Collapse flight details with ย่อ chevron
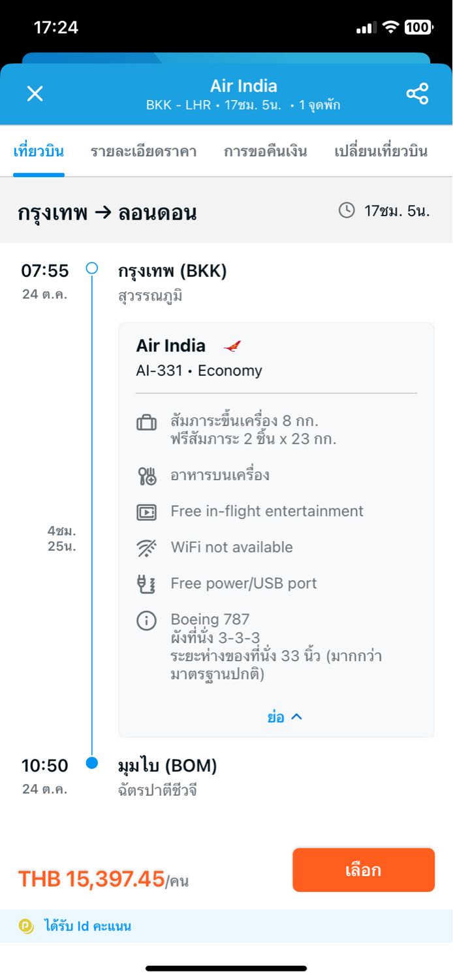The height and width of the screenshot is (980, 453). (285, 717)
